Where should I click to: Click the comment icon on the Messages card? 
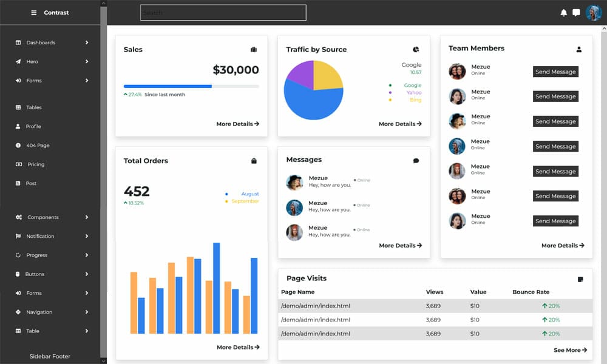click(x=416, y=160)
